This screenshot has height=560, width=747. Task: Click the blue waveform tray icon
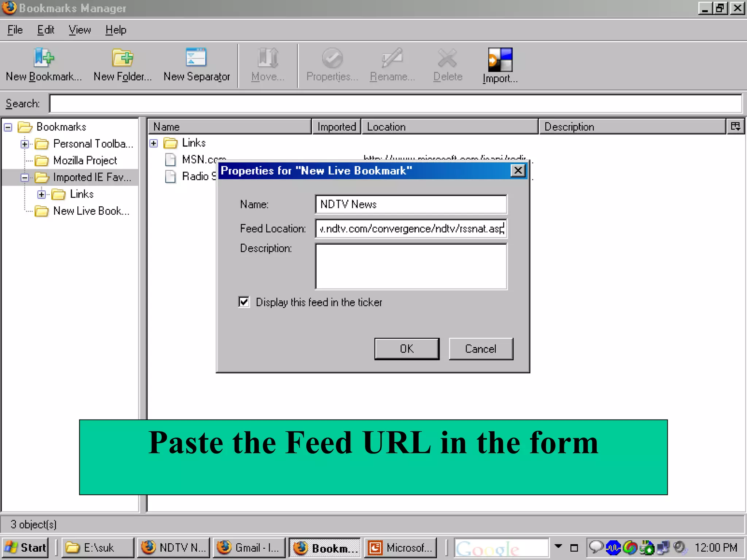pos(613,547)
